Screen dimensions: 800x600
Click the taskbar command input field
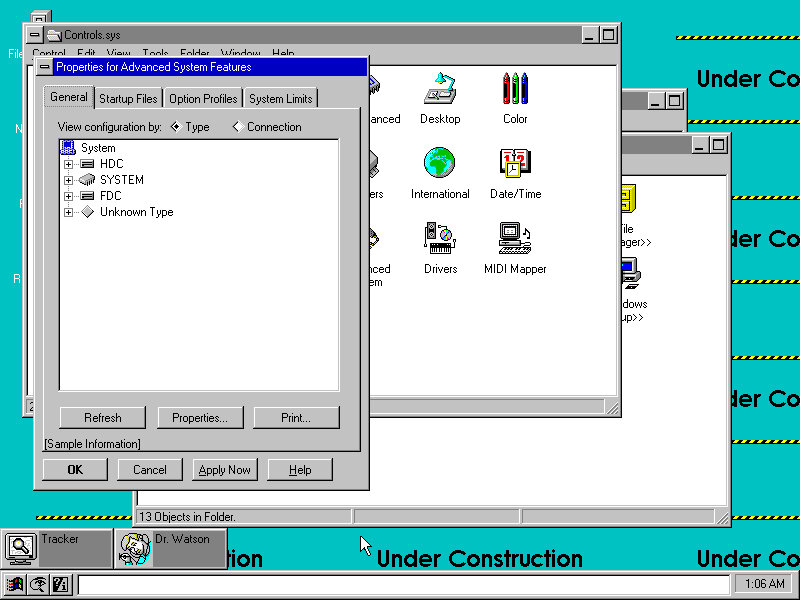coord(400,584)
